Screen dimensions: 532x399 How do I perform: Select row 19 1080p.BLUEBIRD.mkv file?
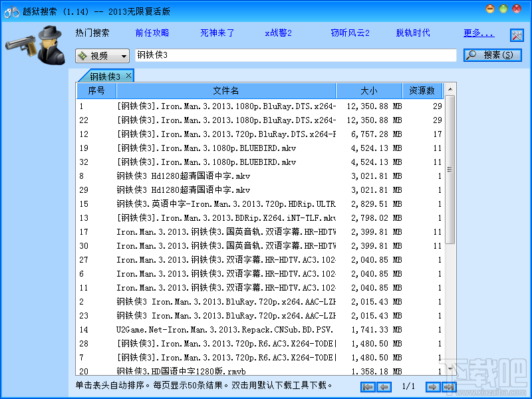(x=261, y=148)
